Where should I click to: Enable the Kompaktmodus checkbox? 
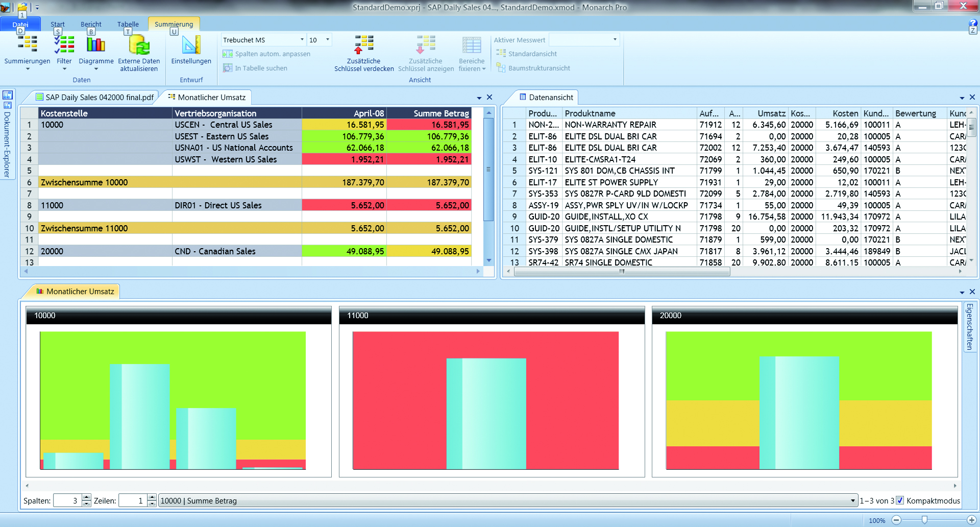(900, 500)
